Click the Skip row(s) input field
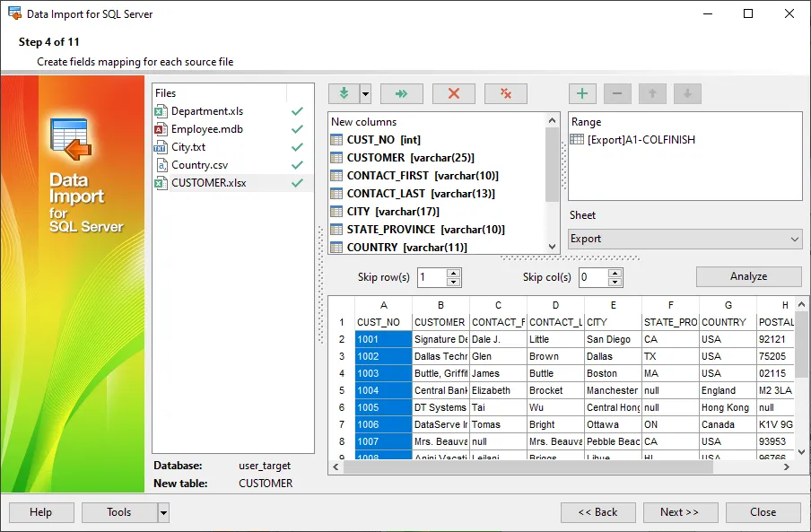 coord(432,277)
